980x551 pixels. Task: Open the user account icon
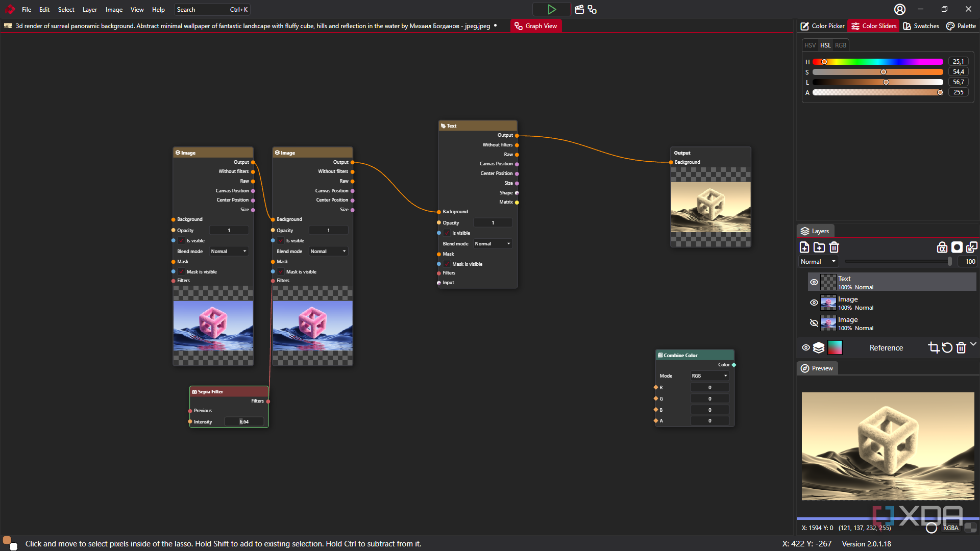[900, 9]
